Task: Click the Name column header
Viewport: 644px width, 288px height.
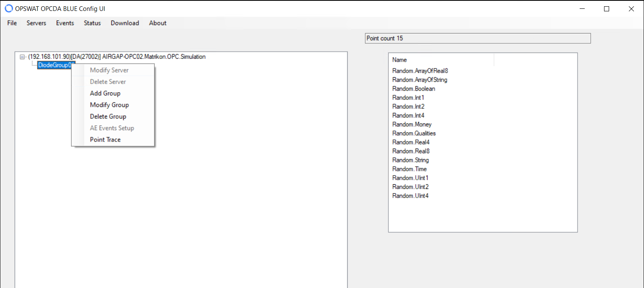Action: pyautogui.click(x=441, y=60)
